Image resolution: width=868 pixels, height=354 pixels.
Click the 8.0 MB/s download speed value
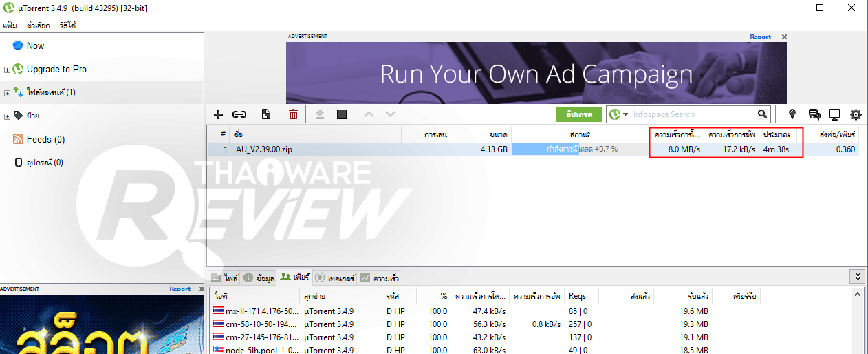(x=684, y=149)
